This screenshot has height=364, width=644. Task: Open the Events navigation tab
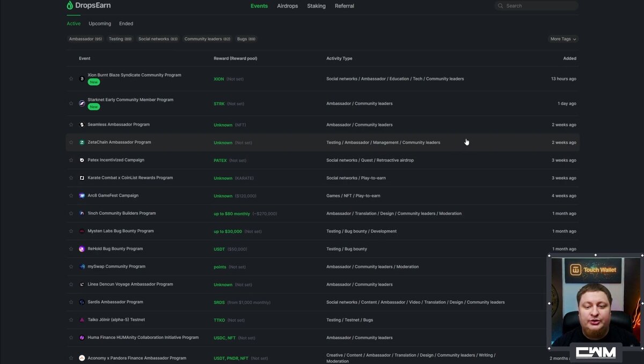[x=259, y=6]
